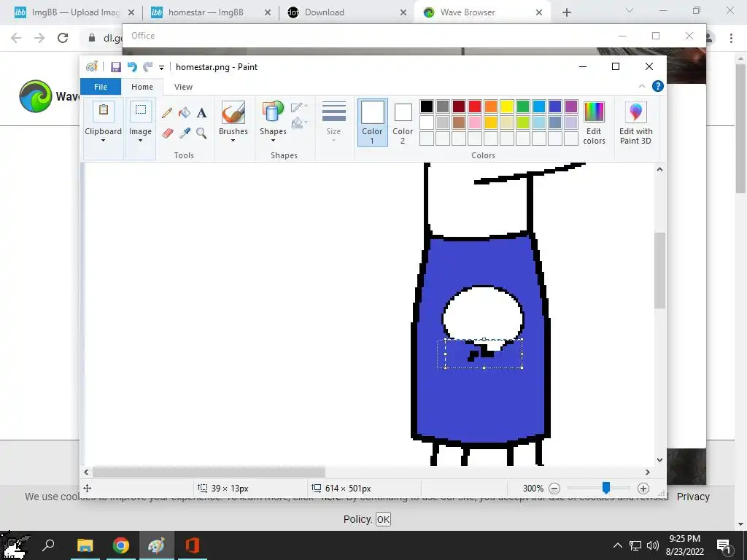Viewport: 747px width, 560px height.
Task: Zoom in using the plus button
Action: click(643, 488)
